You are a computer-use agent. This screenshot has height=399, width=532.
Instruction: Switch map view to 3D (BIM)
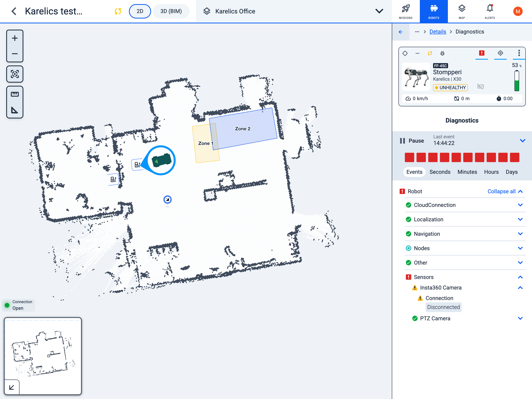171,11
